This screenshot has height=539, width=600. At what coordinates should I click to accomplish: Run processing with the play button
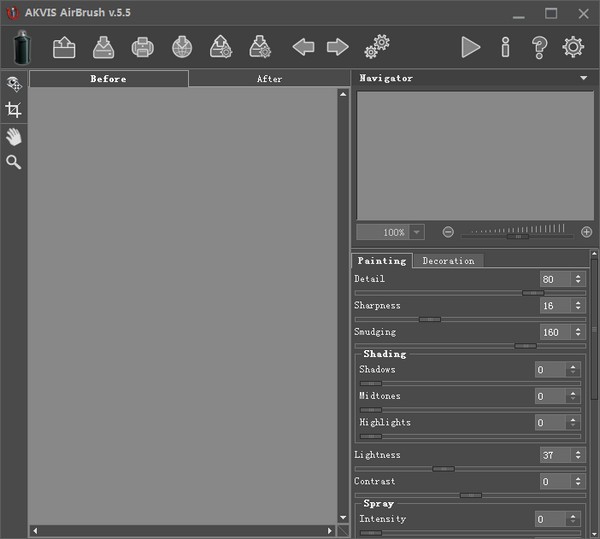(470, 47)
